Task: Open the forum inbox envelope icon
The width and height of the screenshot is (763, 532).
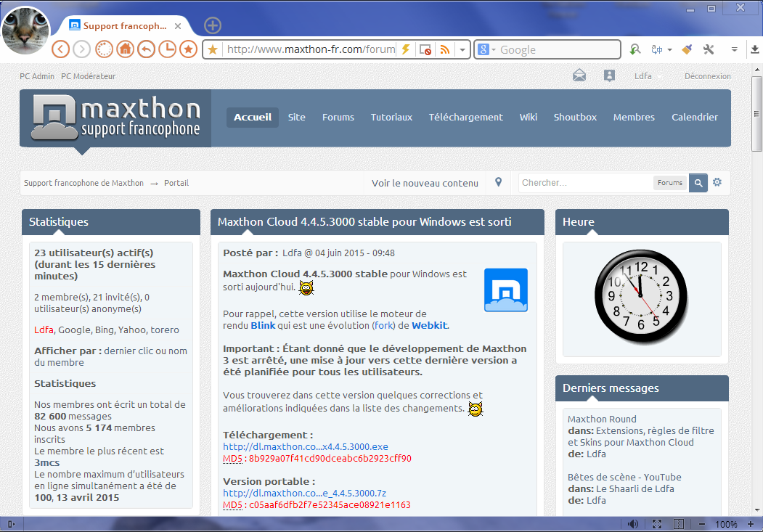Action: [x=579, y=75]
